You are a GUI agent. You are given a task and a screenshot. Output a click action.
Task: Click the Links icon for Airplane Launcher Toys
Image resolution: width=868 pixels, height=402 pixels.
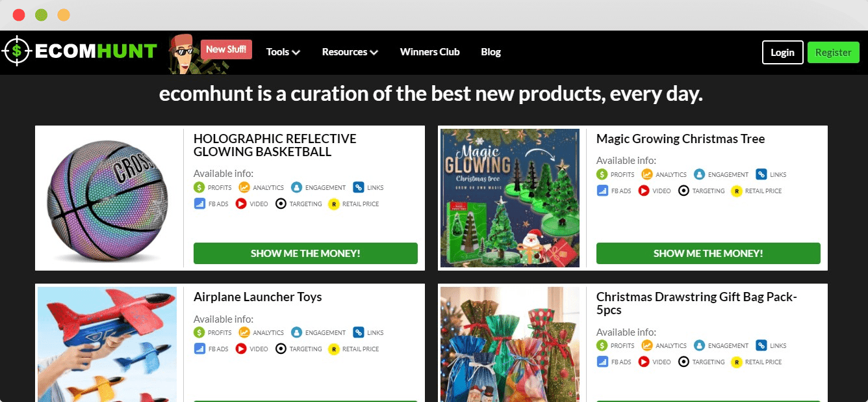tap(359, 332)
